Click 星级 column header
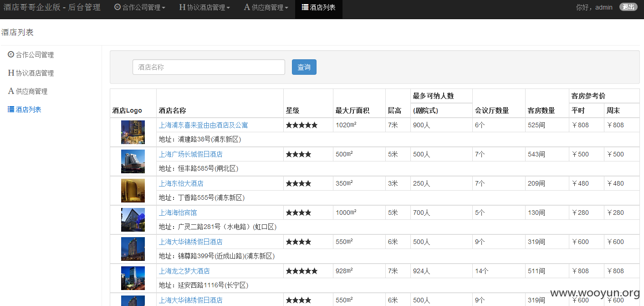This screenshot has width=644, height=306. 292,110
